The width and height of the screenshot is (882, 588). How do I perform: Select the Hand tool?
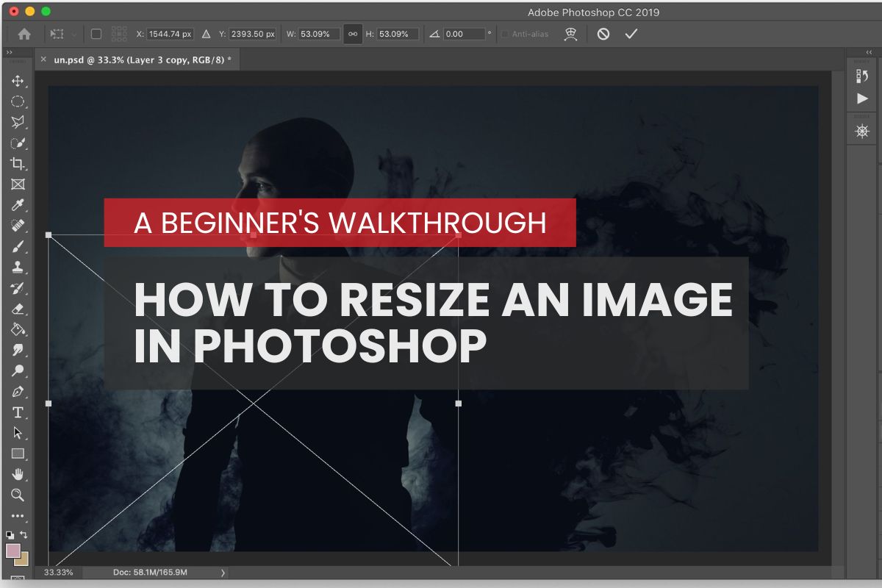(18, 474)
